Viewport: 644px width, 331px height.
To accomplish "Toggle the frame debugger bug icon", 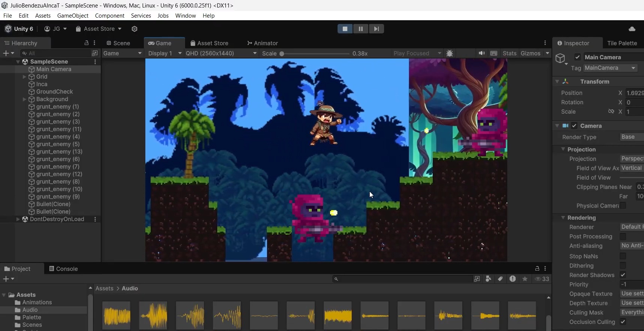I will [450, 53].
